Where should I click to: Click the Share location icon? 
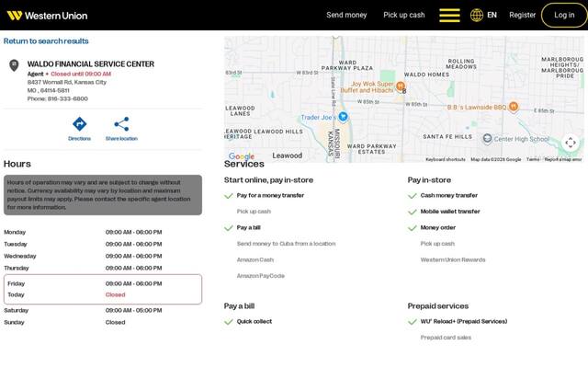(121, 124)
